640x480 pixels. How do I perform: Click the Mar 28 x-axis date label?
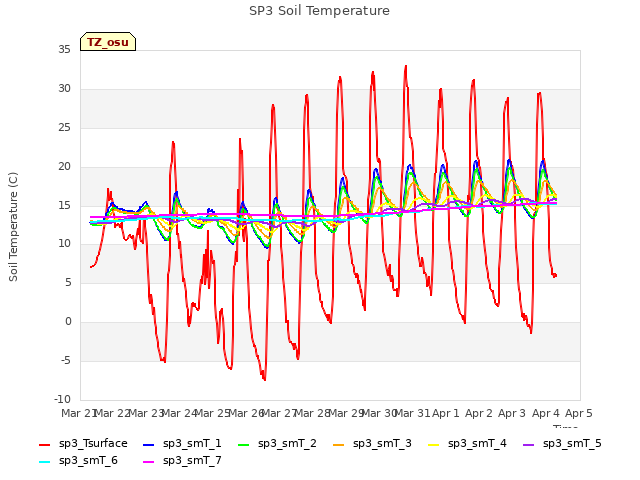(x=312, y=413)
